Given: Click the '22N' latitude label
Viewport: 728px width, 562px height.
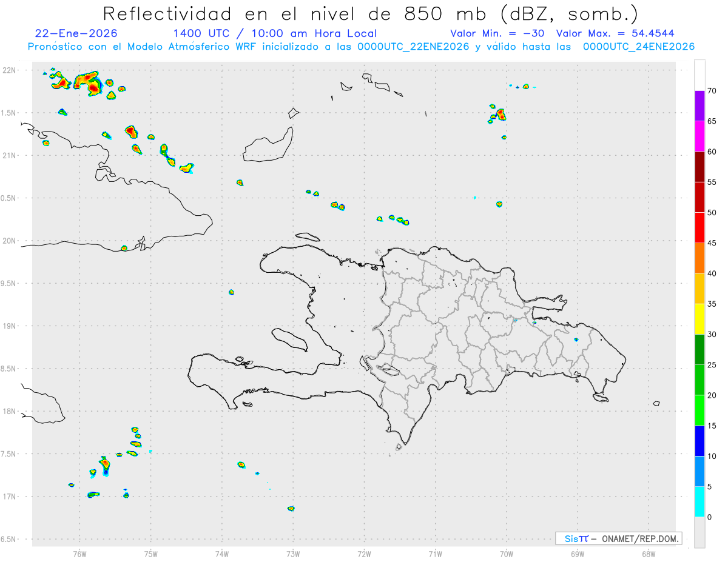Looking at the screenshot, I should tap(9, 70).
